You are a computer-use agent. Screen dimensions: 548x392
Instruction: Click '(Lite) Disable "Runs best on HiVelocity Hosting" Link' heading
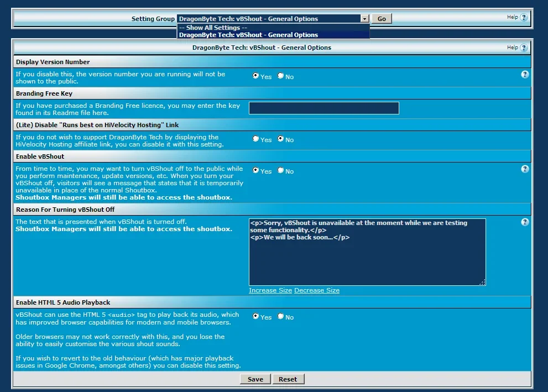pyautogui.click(x=97, y=125)
